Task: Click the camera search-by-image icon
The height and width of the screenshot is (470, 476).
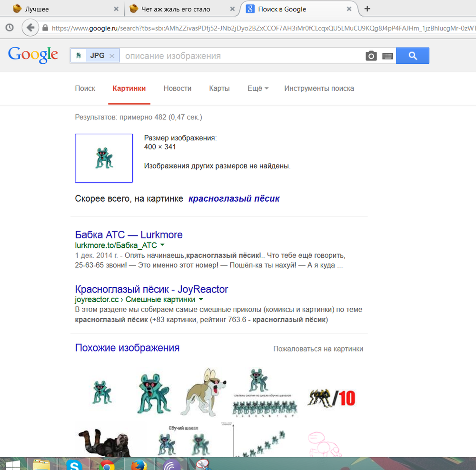Action: tap(371, 56)
